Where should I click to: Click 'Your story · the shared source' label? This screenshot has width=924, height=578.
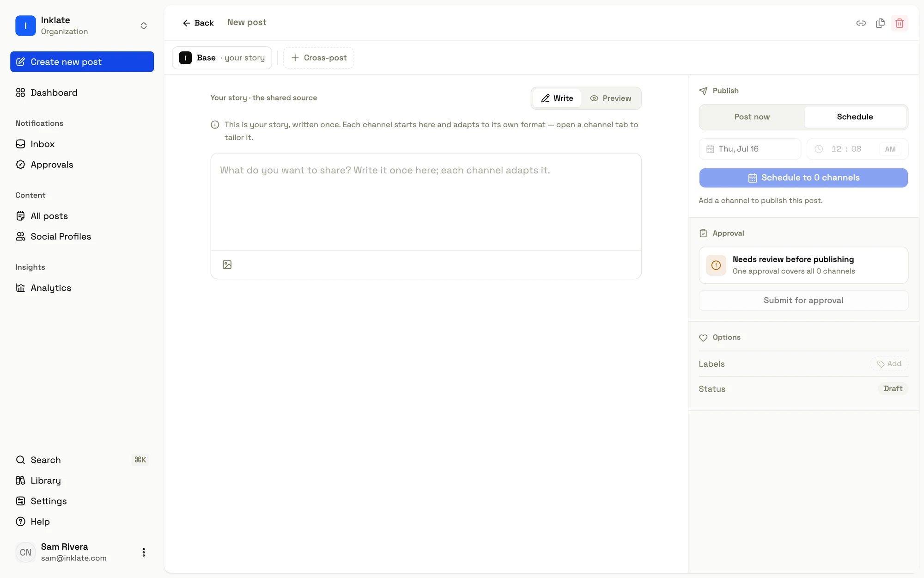[264, 98]
